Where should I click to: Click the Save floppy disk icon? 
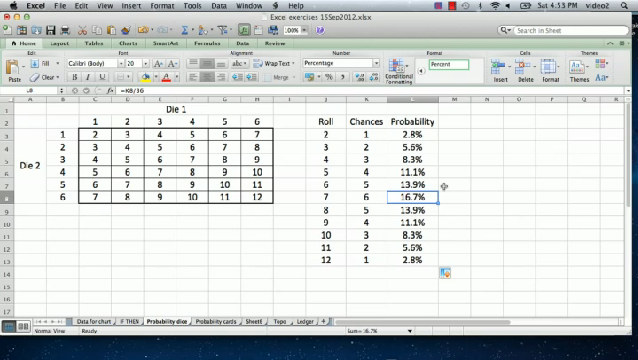coord(50,30)
